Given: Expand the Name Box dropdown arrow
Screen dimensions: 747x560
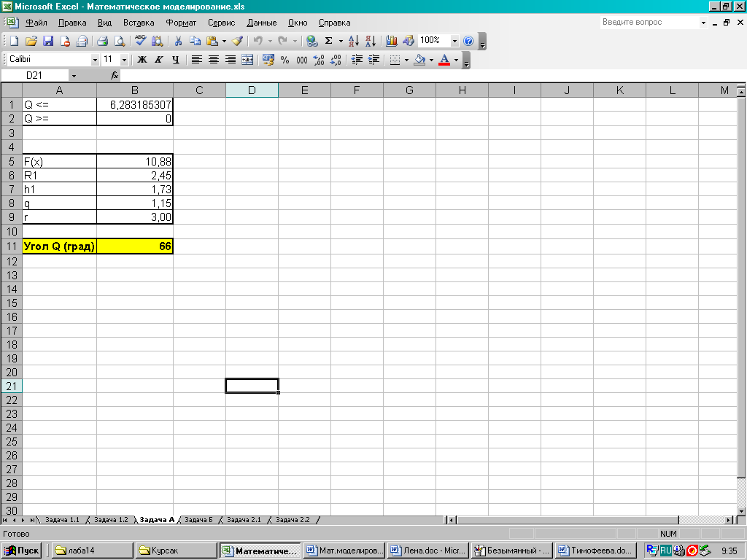Looking at the screenshot, I should pos(74,76).
